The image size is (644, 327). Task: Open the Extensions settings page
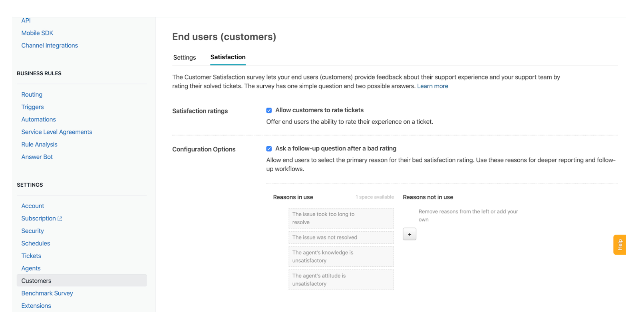36,305
